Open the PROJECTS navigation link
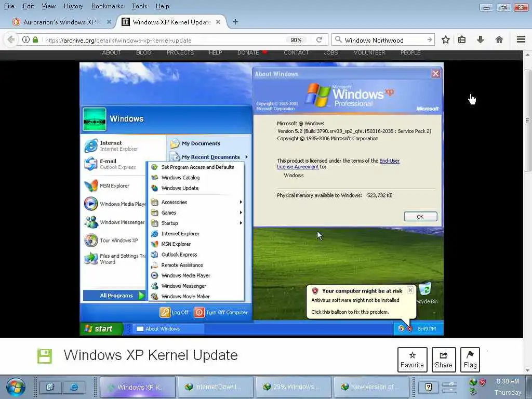532x399 pixels. [180, 52]
